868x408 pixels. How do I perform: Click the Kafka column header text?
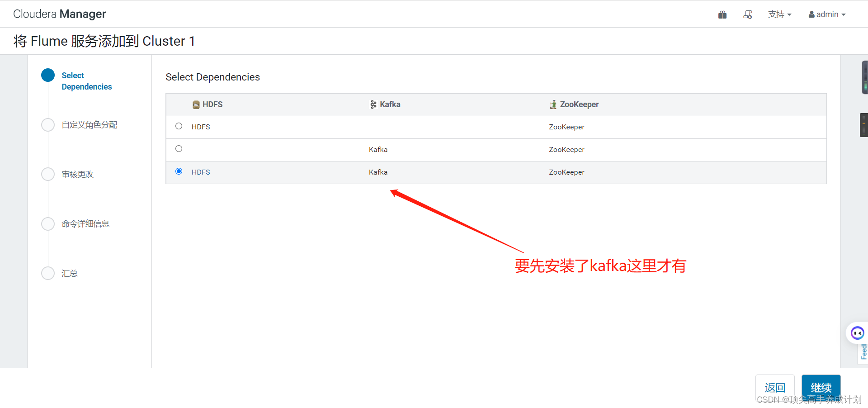(x=390, y=104)
